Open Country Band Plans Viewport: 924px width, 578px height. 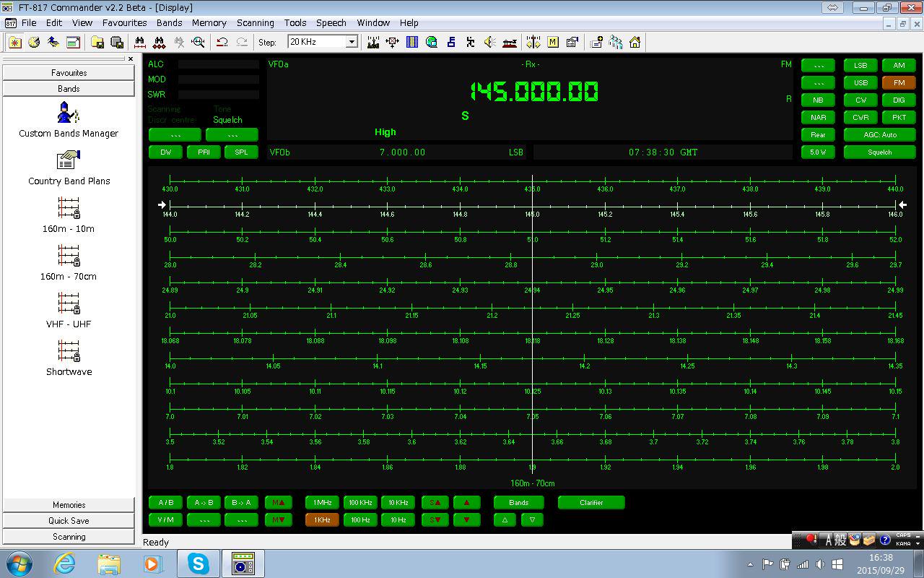(x=69, y=168)
